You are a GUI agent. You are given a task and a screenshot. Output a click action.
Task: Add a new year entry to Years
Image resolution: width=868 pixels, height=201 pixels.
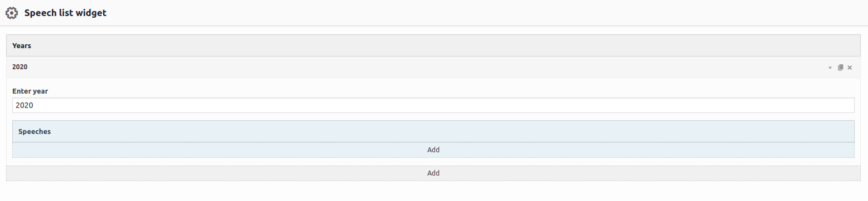(x=433, y=173)
